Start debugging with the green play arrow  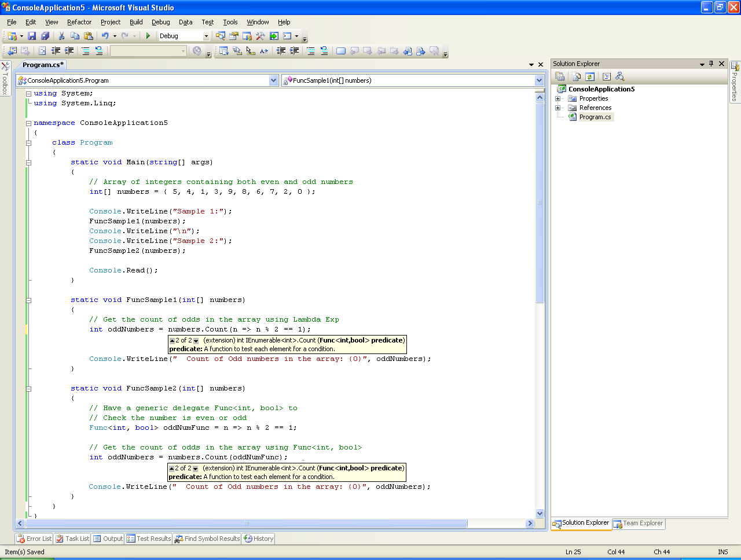click(148, 36)
